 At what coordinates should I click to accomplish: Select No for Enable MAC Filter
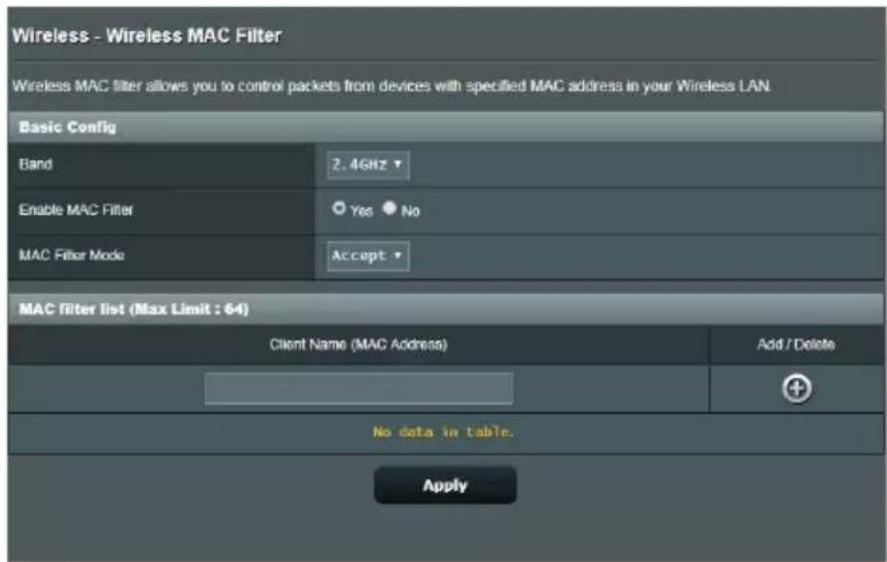389,208
